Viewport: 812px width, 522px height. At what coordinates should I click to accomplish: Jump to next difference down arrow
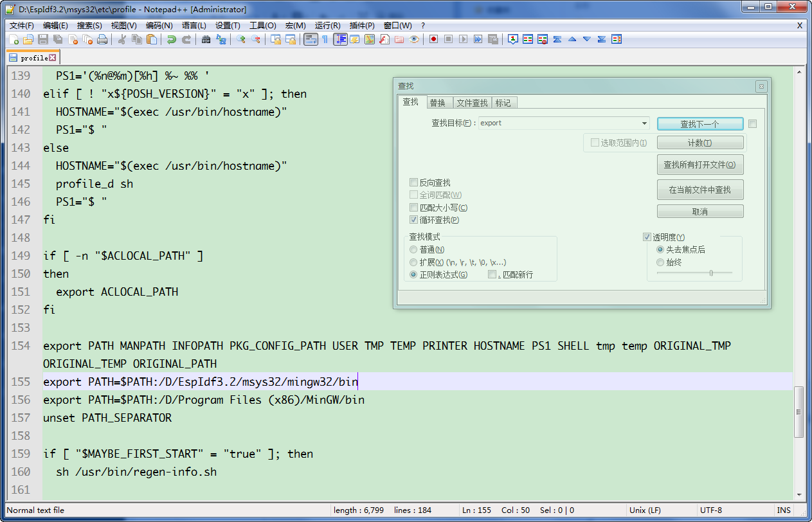586,39
